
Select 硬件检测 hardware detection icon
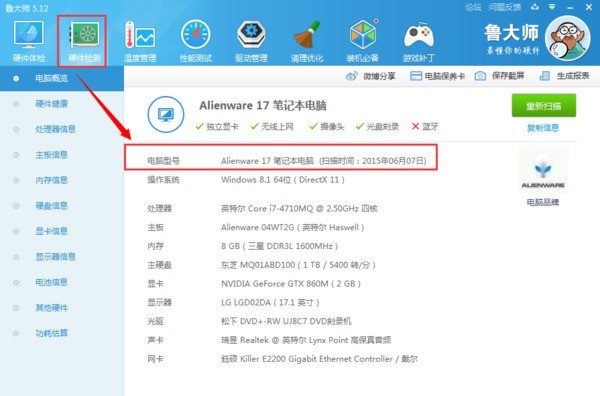84,41
